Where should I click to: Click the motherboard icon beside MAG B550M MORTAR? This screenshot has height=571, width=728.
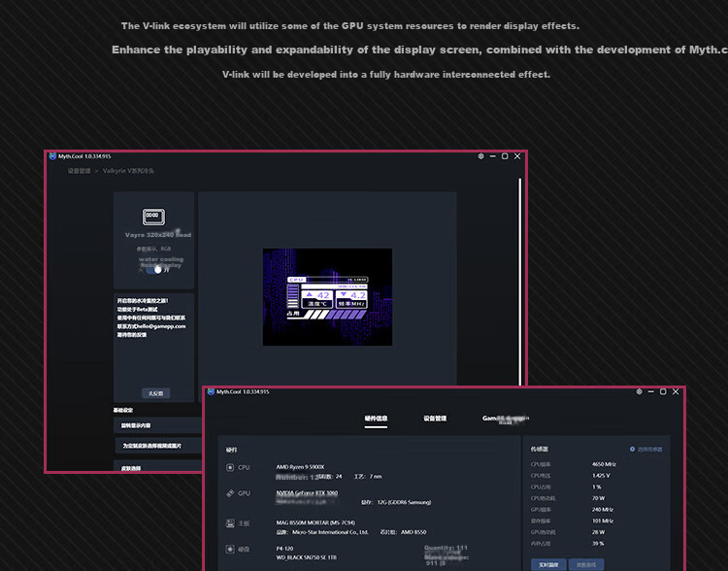[x=230, y=523]
